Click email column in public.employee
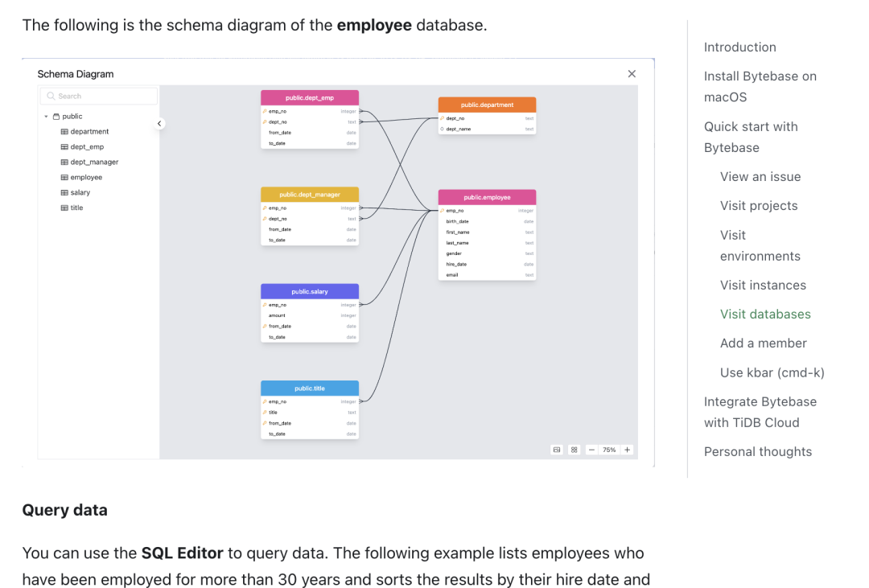This screenshot has height=588, width=869. 487,275
